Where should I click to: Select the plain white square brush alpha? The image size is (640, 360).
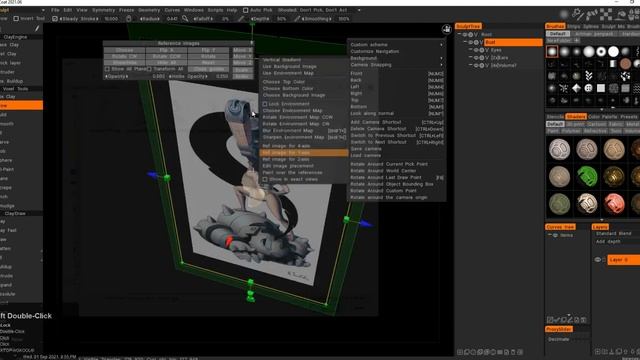pyautogui.click(x=601, y=88)
